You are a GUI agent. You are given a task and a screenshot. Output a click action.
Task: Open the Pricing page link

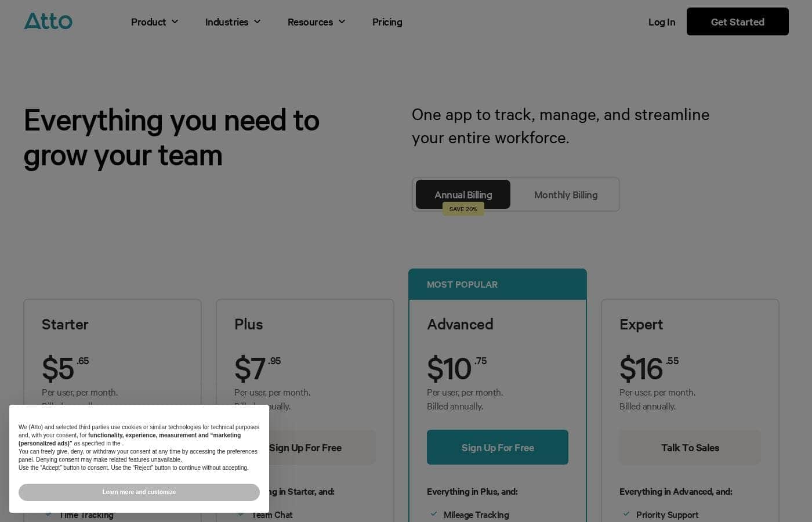[x=387, y=22]
